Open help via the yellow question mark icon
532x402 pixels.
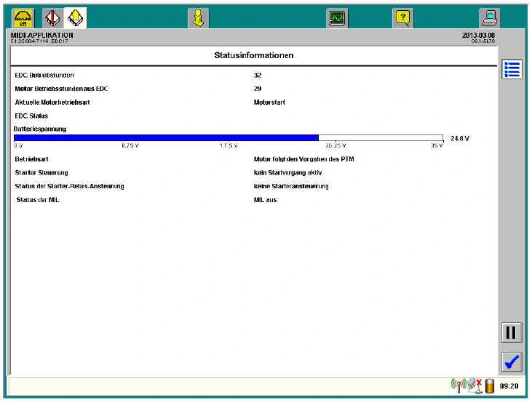click(x=402, y=17)
